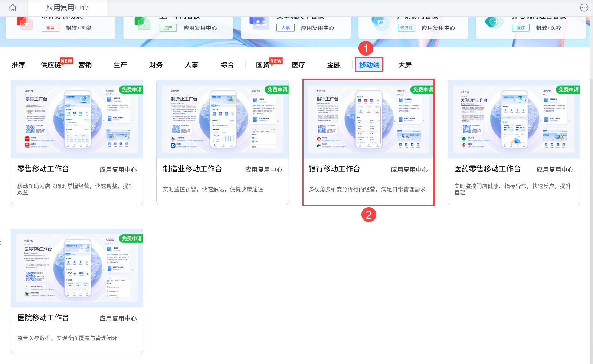Open the 医院移动工作台 preview thumbnail
Image resolution: width=593 pixels, height=364 pixels.
[x=77, y=268]
